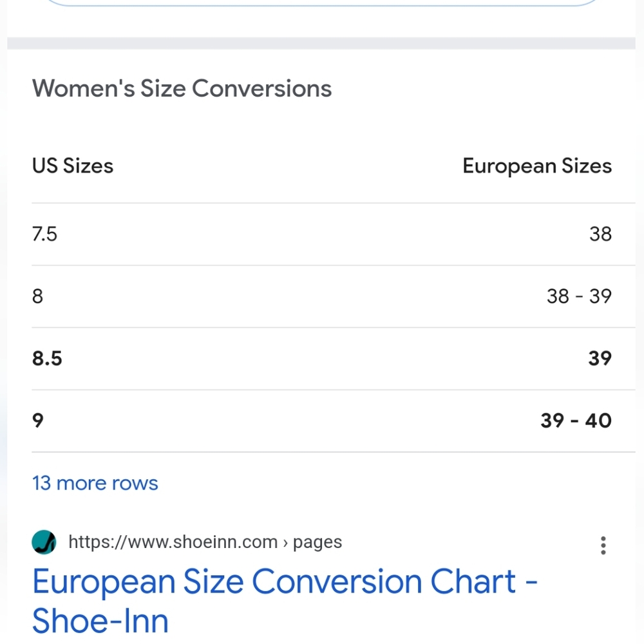Click the 39 - 40 European size
Image resolution: width=644 pixels, height=644 pixels.
(x=576, y=421)
